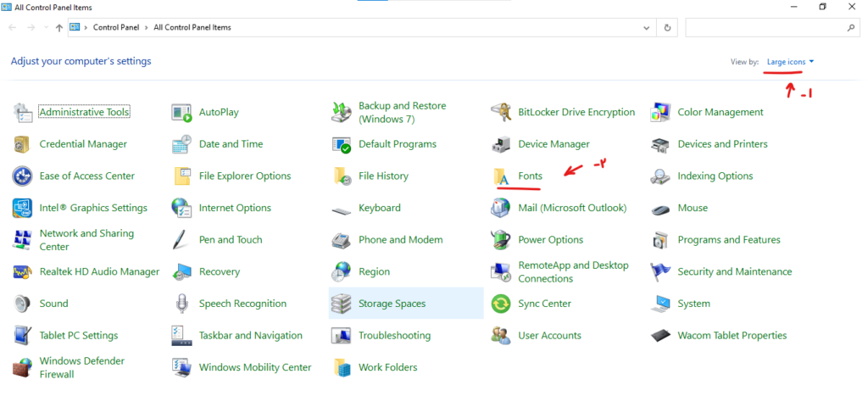The height and width of the screenshot is (402, 868).
Task: Click the Wacom Tablet Properties icon
Action: (660, 336)
